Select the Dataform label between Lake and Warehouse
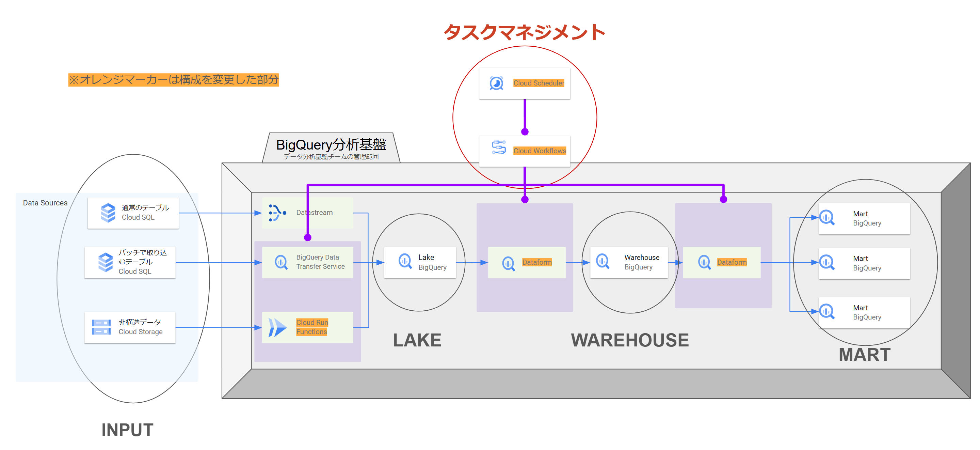This screenshot has height=450, width=980. tap(537, 262)
